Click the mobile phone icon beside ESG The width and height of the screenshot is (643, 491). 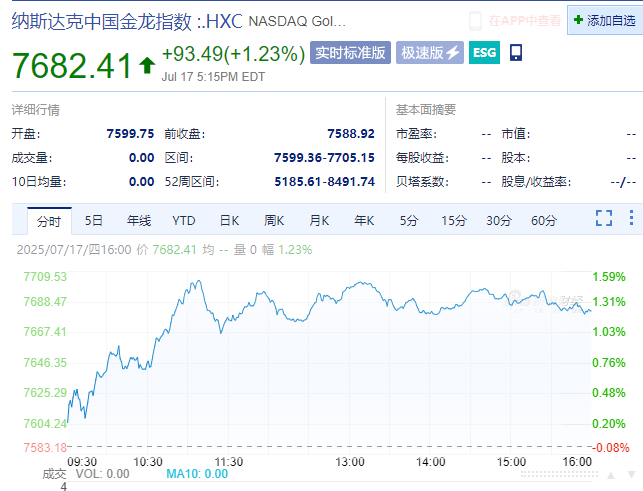[515, 53]
